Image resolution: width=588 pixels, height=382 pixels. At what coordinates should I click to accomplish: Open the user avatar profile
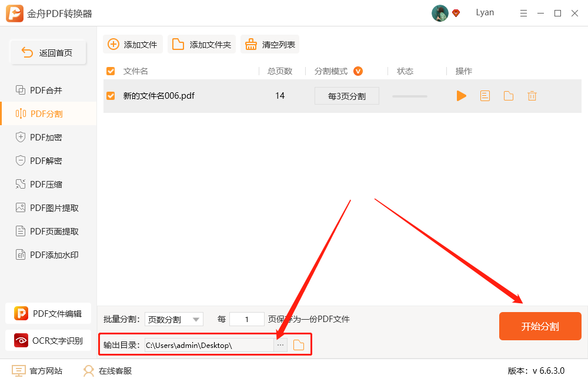440,13
